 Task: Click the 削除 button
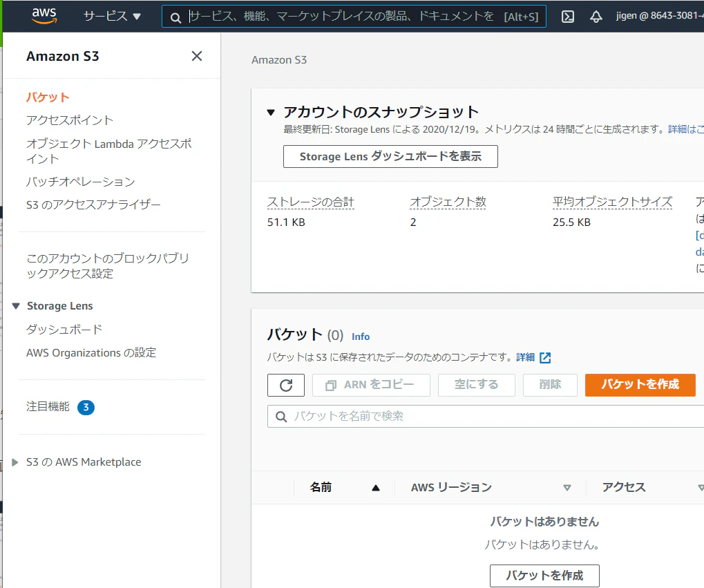pos(550,385)
